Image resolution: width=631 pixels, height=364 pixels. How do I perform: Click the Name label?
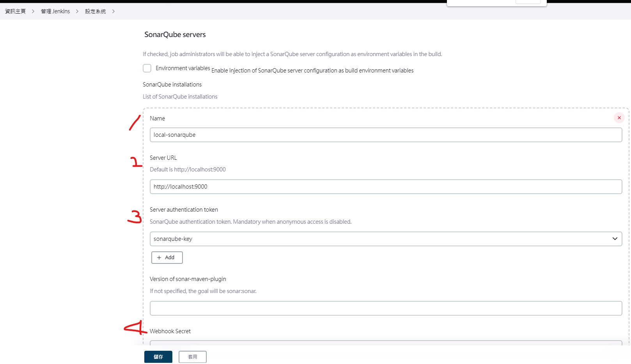[157, 118]
